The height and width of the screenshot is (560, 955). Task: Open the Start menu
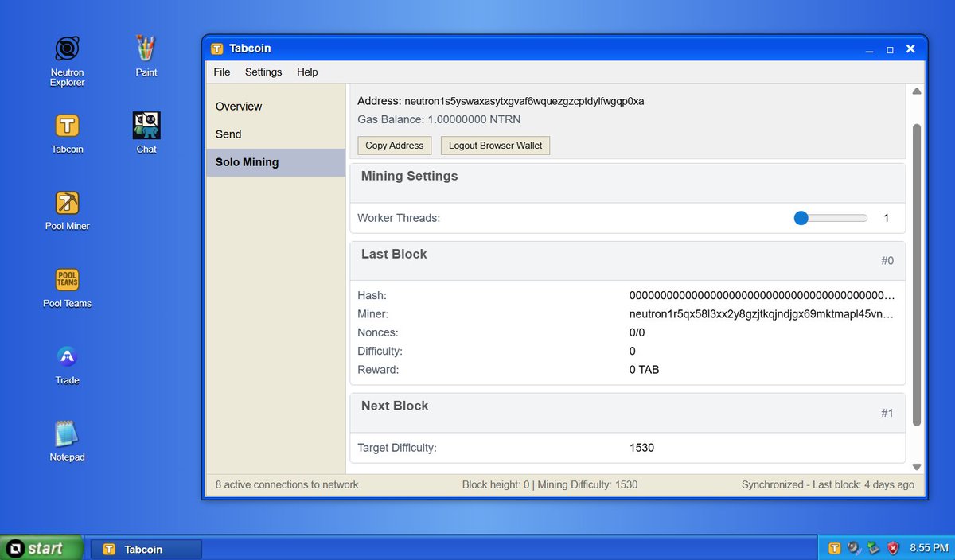tap(40, 548)
